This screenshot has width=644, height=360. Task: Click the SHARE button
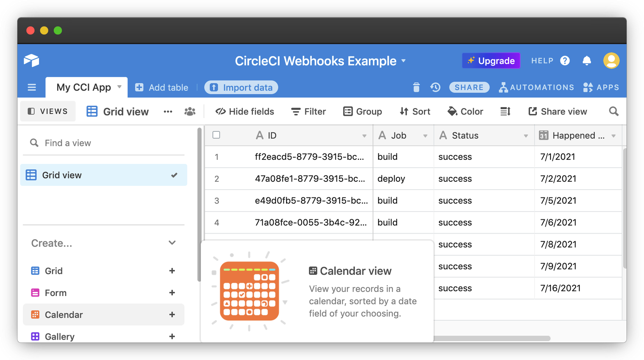point(469,87)
